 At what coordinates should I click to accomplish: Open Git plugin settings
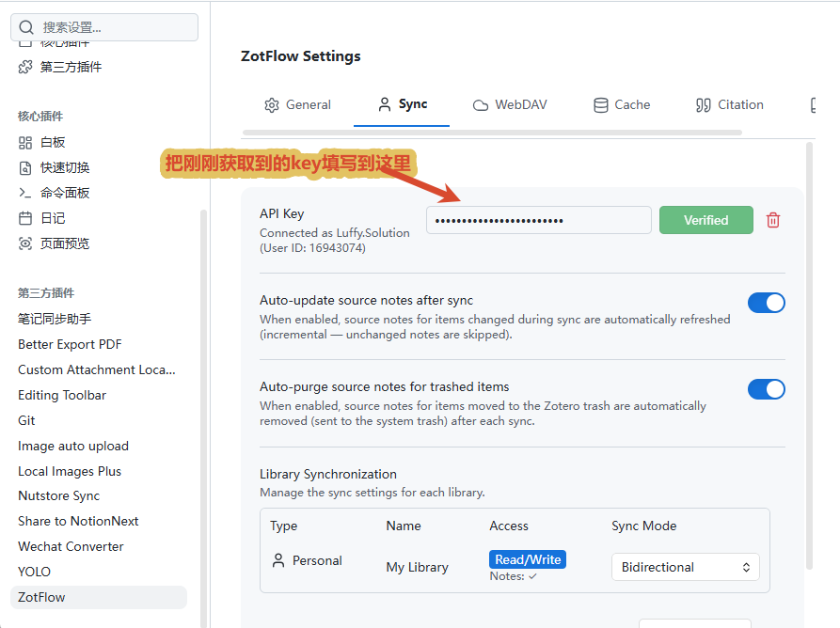26,421
